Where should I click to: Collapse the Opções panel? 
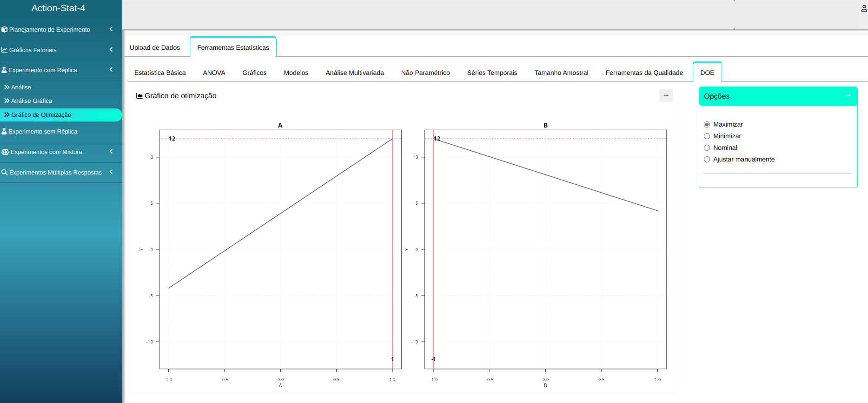click(848, 95)
